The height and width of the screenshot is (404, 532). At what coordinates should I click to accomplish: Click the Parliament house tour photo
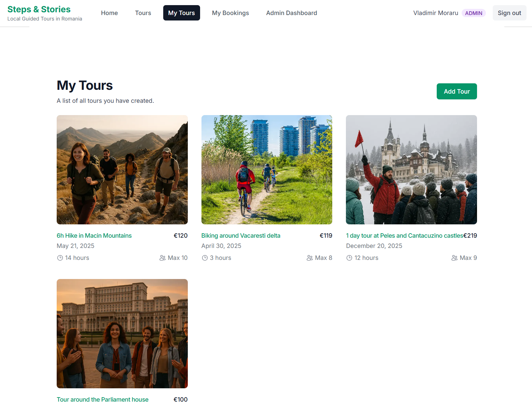122,334
